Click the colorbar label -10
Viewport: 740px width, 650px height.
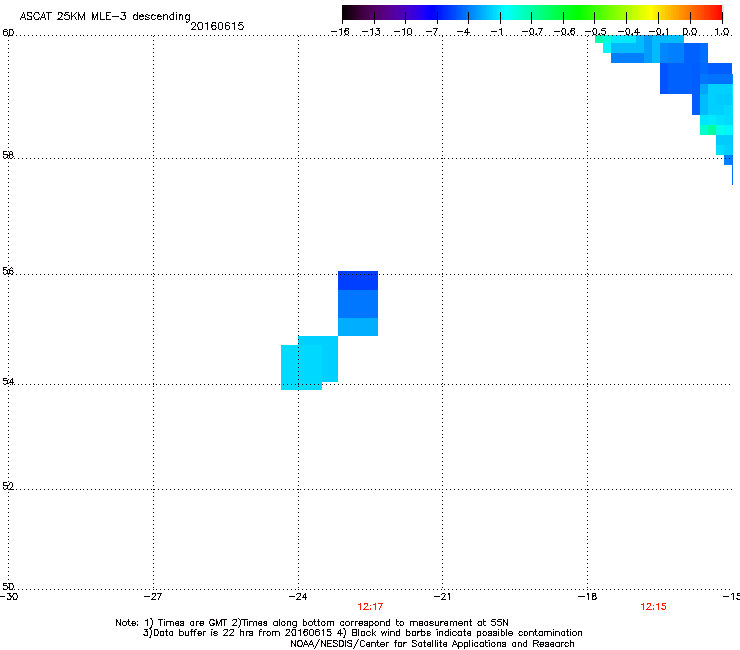[403, 32]
